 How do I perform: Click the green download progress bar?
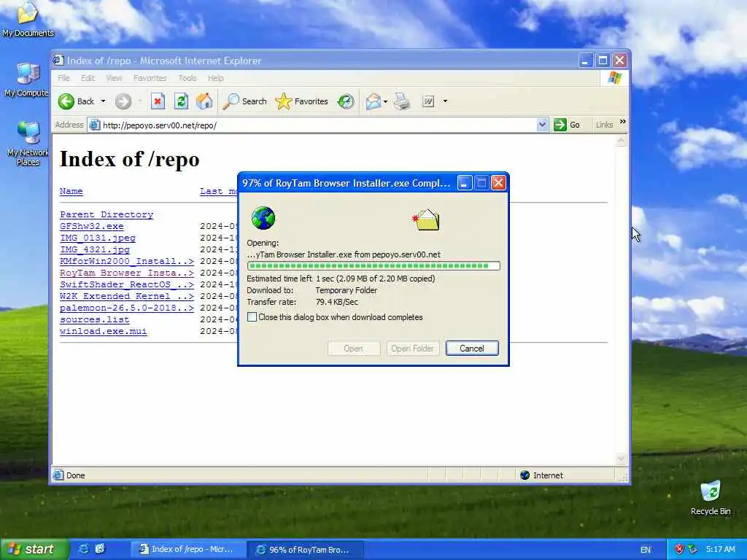coord(373,265)
